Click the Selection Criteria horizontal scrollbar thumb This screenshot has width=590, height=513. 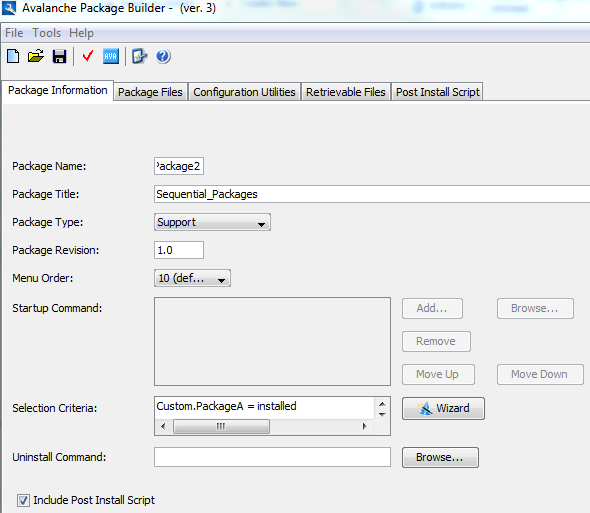point(221,426)
